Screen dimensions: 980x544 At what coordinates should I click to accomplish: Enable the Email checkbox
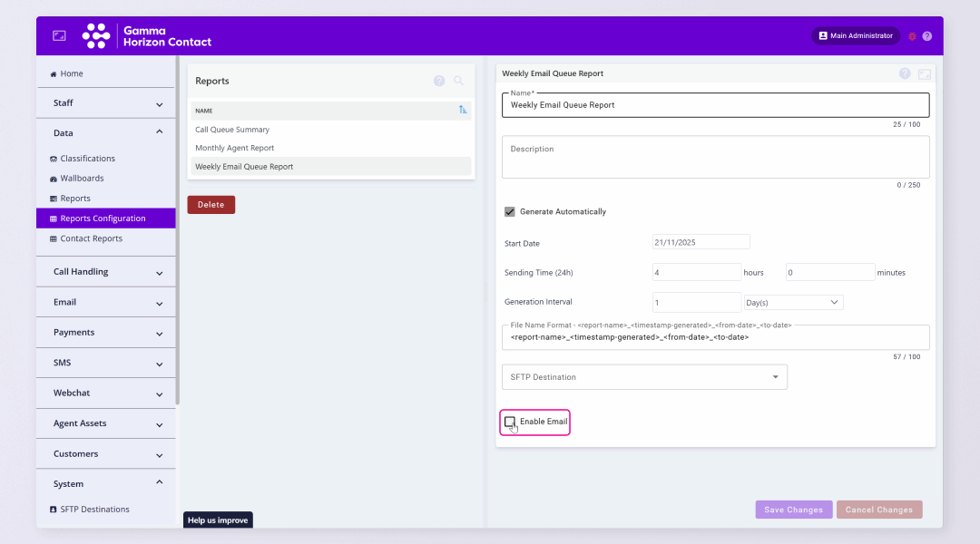point(511,422)
